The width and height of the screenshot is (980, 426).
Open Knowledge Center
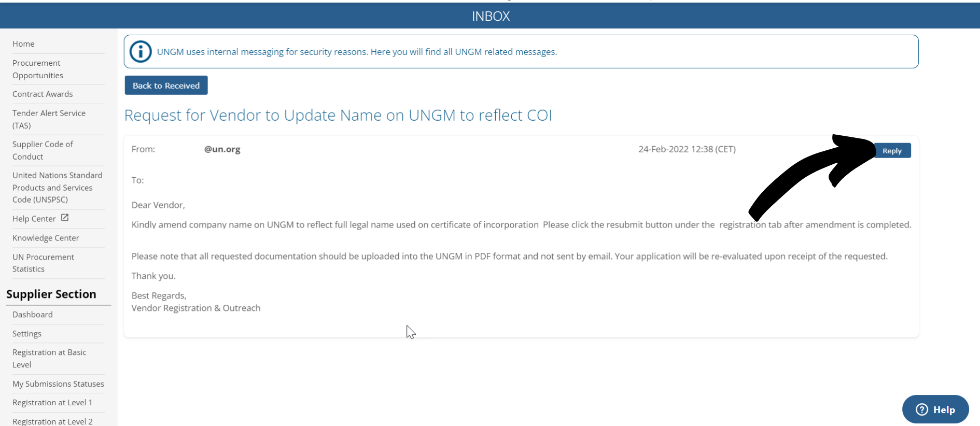click(46, 238)
